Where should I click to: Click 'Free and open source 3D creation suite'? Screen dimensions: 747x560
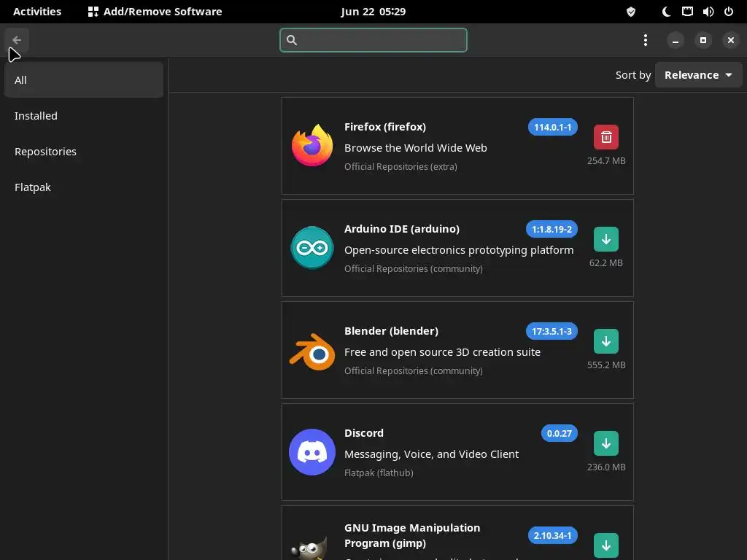442,352
